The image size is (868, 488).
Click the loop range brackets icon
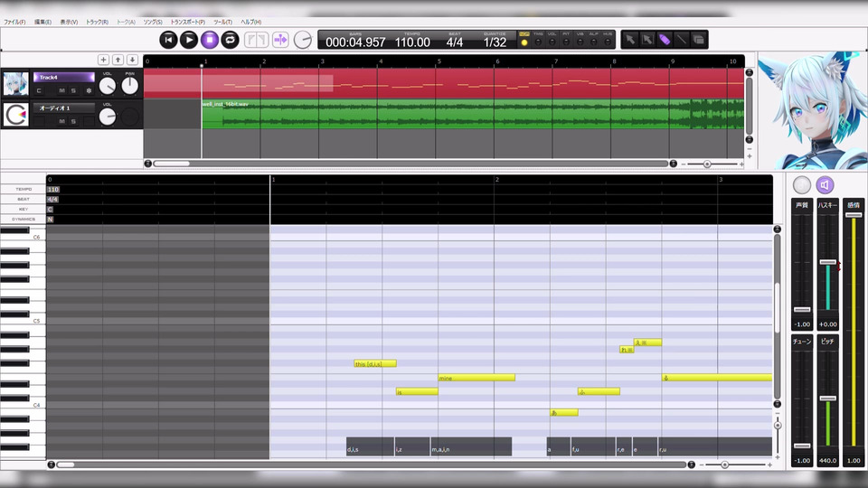[256, 40]
